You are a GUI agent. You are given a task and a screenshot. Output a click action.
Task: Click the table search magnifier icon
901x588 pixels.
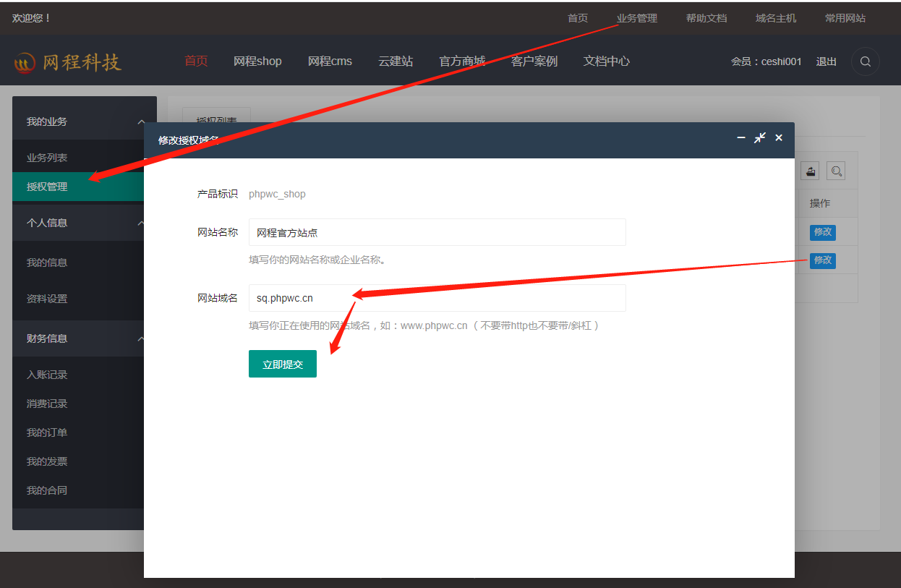(x=836, y=171)
